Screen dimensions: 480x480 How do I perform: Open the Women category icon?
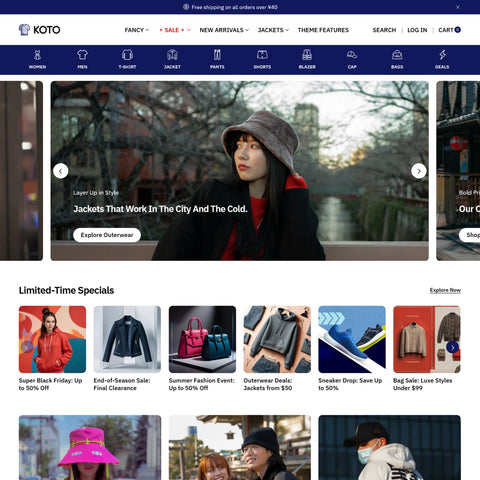(x=37, y=55)
